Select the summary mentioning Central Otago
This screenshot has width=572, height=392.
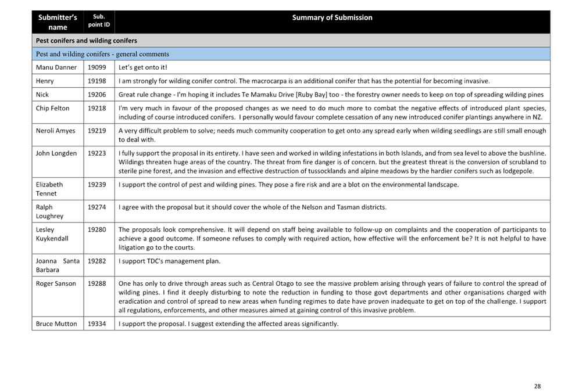pos(332,297)
